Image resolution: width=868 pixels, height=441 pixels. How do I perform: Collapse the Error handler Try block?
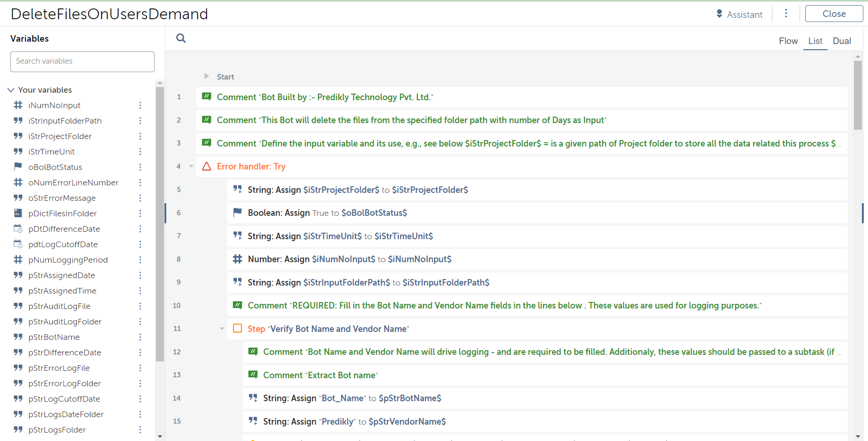(191, 166)
